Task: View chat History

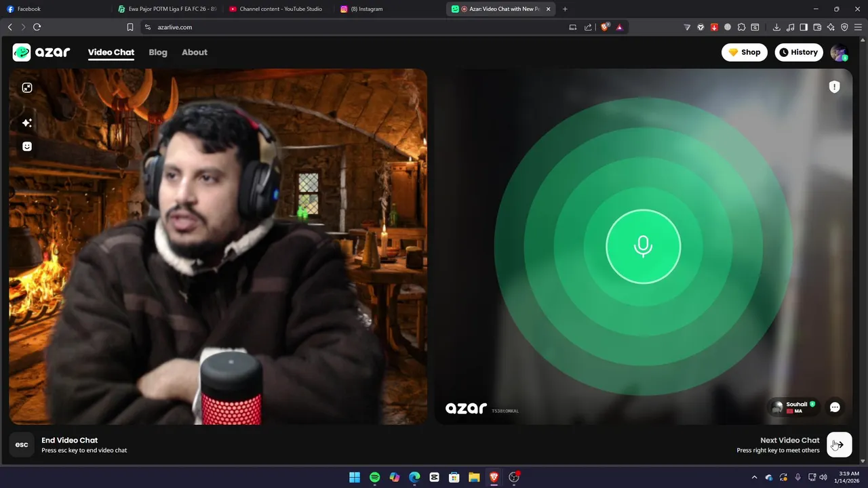Action: coord(798,52)
